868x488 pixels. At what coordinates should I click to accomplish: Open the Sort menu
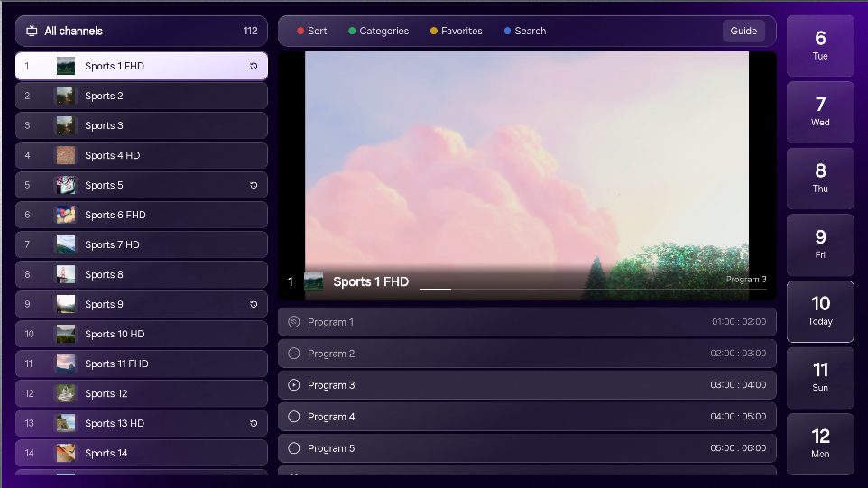click(x=311, y=31)
